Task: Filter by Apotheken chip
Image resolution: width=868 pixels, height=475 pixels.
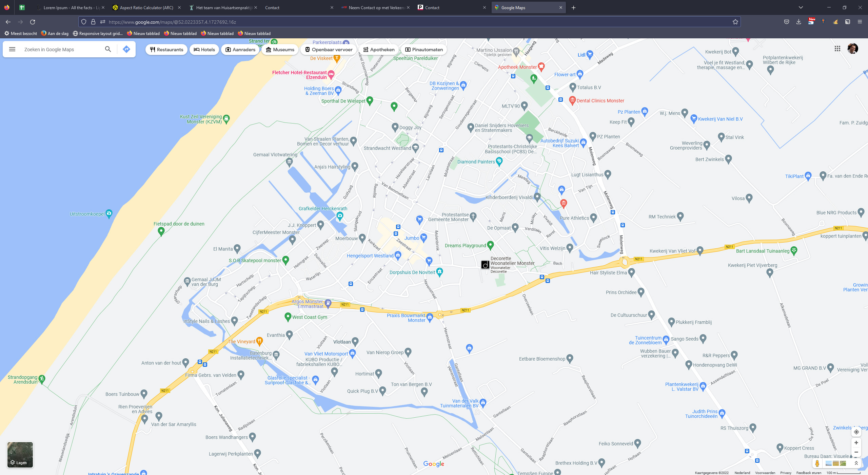Action: pyautogui.click(x=379, y=50)
